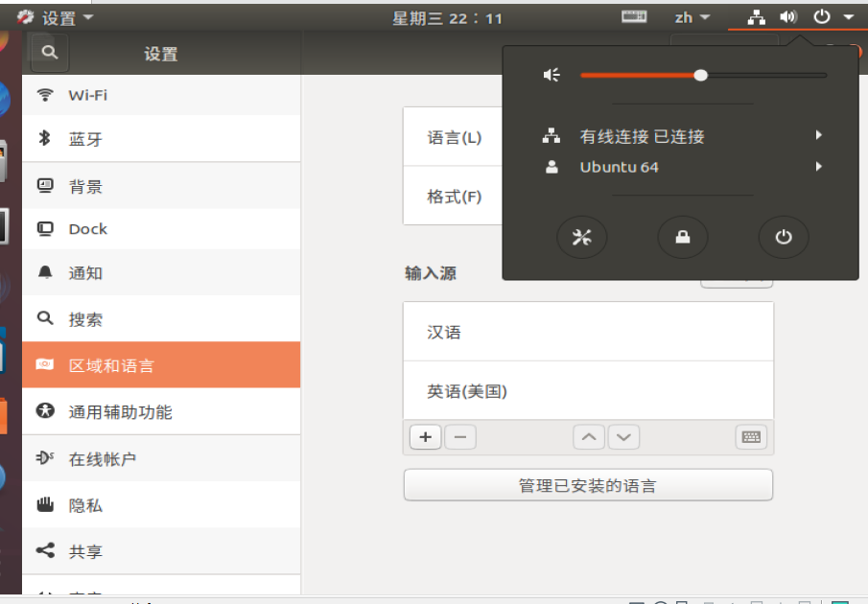
Task: Expand the Ubuntu 64 user submenu
Action: tap(681, 167)
